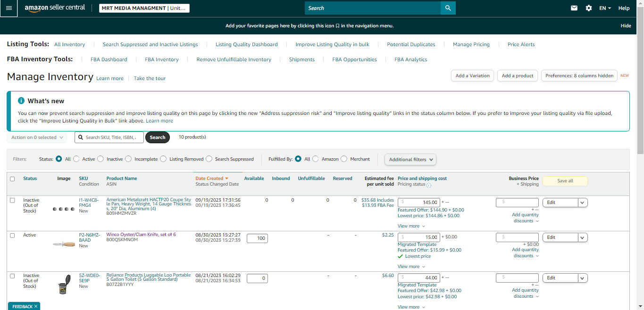Open the American Metalcraft pan thumbnail
The image size is (644, 310).
(x=63, y=209)
